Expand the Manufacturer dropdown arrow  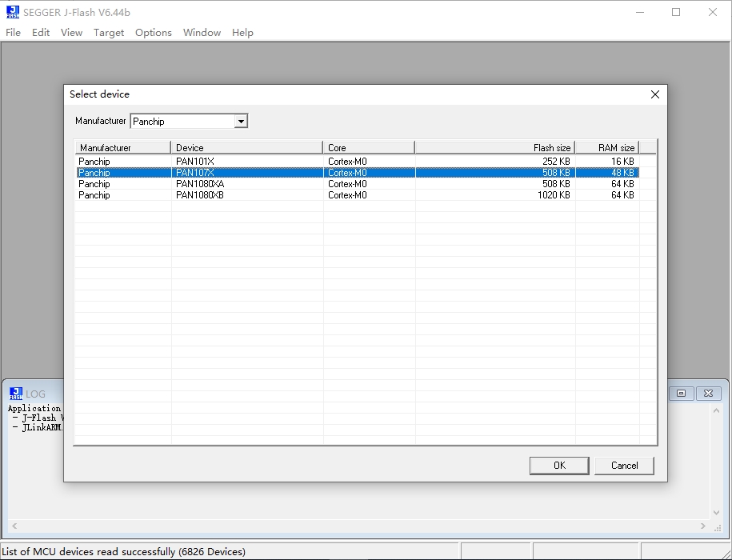coord(241,122)
